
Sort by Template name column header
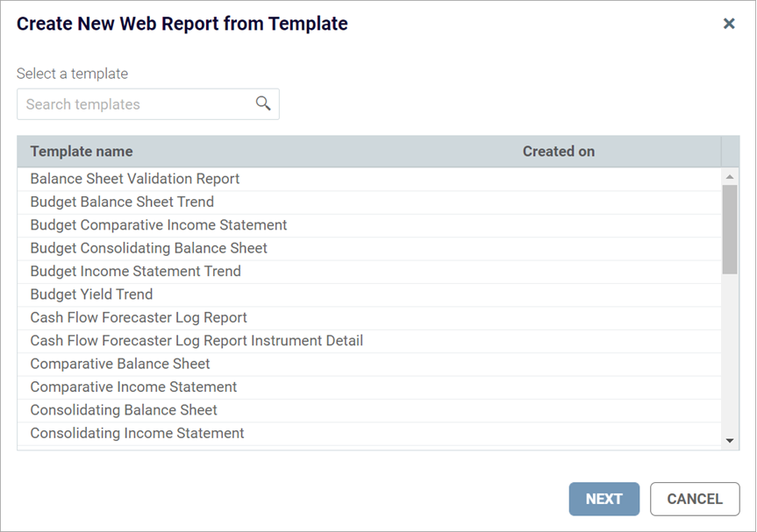[x=82, y=152]
